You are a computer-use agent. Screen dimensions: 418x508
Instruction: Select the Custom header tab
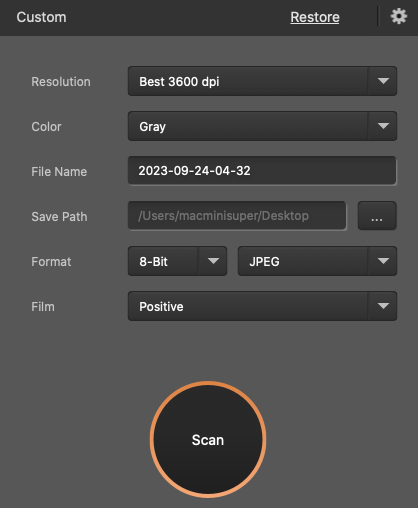pyautogui.click(x=41, y=17)
